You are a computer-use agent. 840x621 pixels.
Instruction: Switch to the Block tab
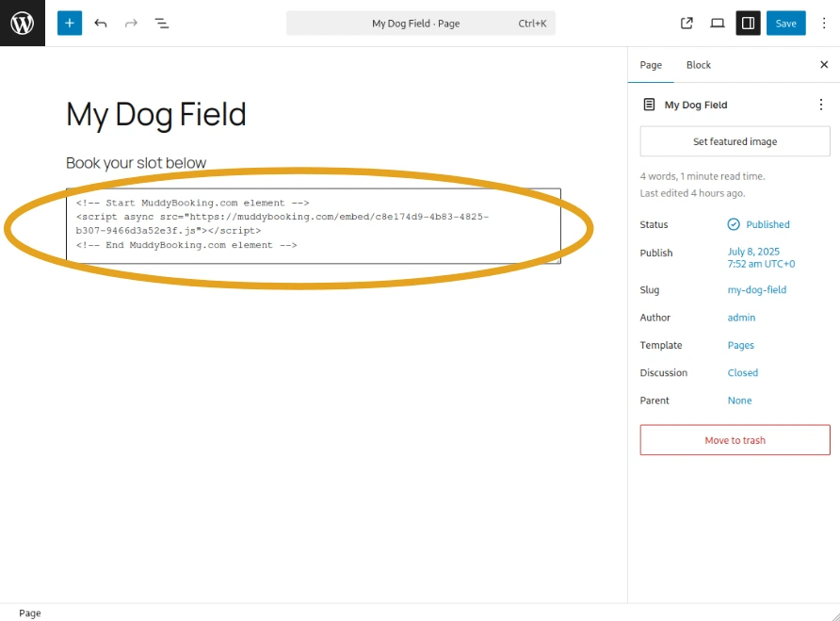(x=699, y=65)
